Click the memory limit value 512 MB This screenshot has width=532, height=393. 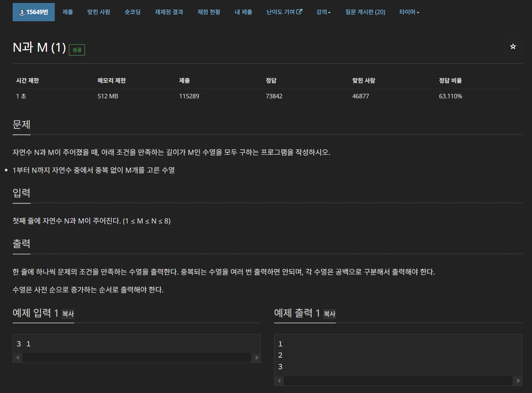[108, 96]
